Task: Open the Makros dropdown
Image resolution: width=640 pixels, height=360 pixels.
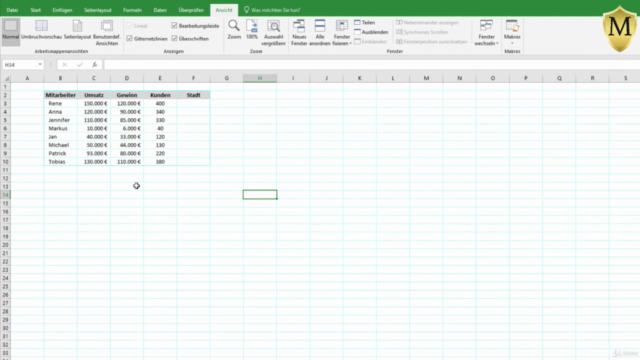Action: [512, 32]
